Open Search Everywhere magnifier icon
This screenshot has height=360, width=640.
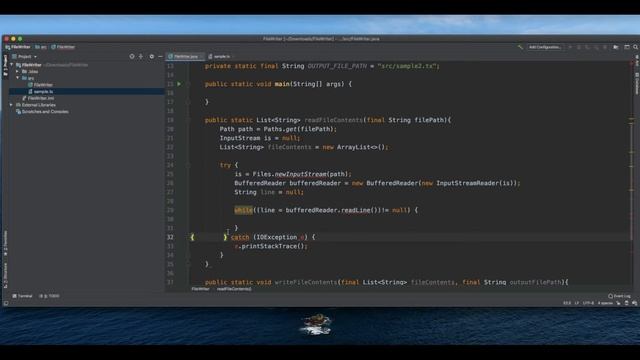pos(636,47)
